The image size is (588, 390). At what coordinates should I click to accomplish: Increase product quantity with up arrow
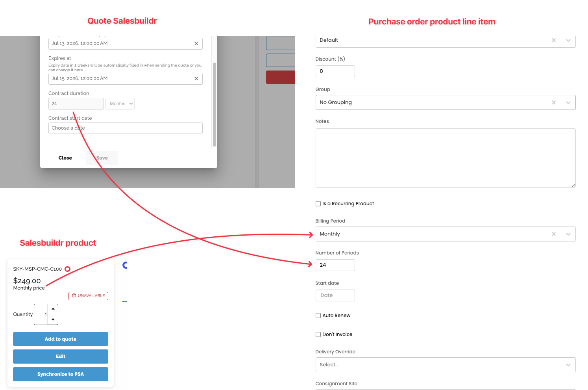pos(53,309)
